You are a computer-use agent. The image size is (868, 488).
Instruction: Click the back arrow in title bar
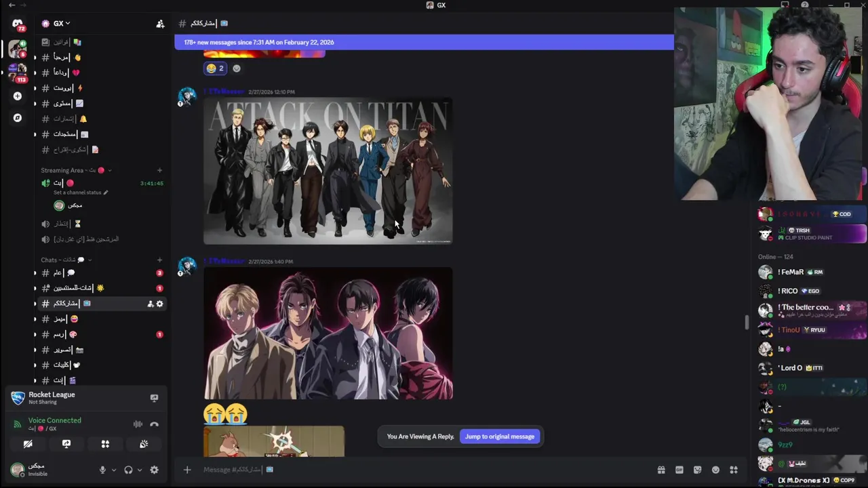click(x=12, y=5)
